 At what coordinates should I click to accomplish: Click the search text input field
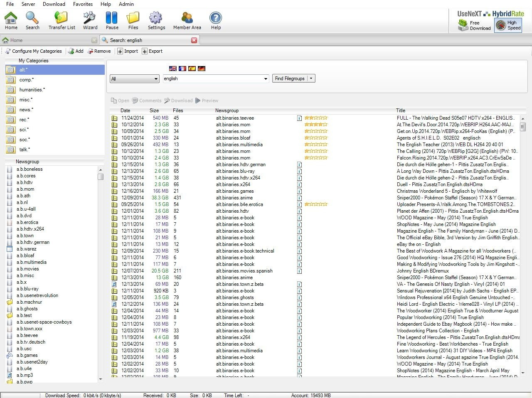click(212, 79)
